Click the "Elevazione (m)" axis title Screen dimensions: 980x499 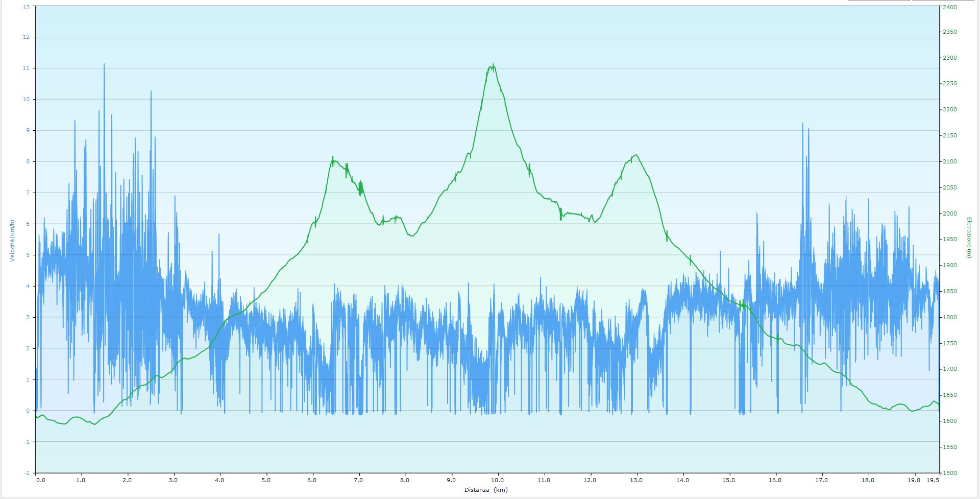pyautogui.click(x=968, y=237)
